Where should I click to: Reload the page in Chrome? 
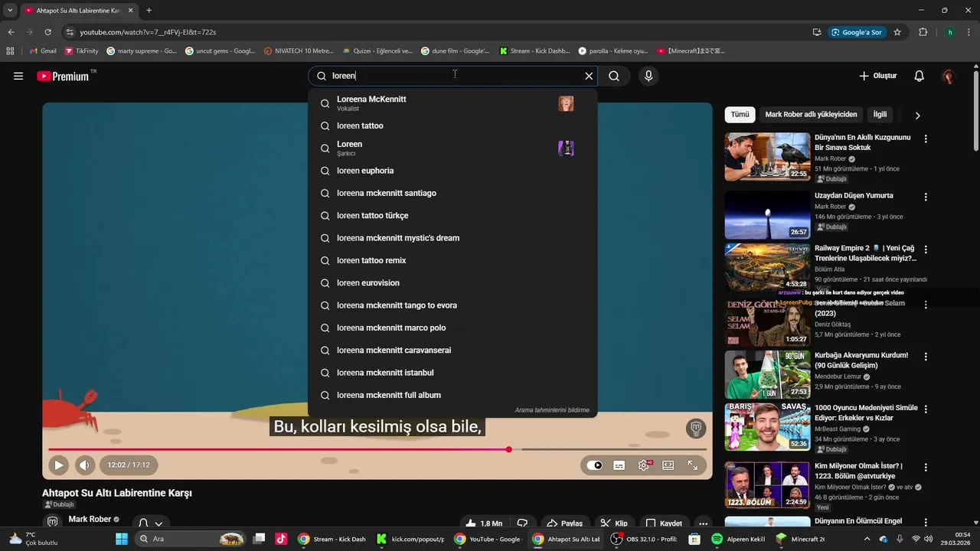point(47,32)
